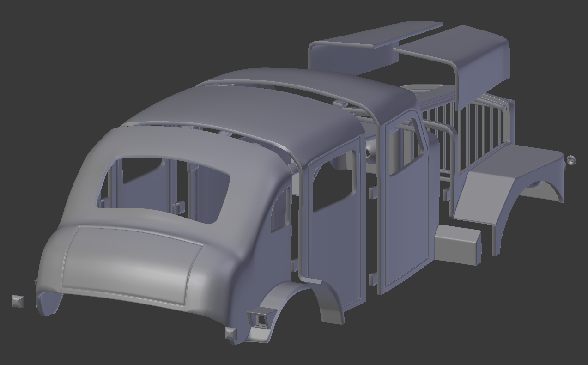
Task: Select the rear body panel with recessed plate
Action: 134,259
